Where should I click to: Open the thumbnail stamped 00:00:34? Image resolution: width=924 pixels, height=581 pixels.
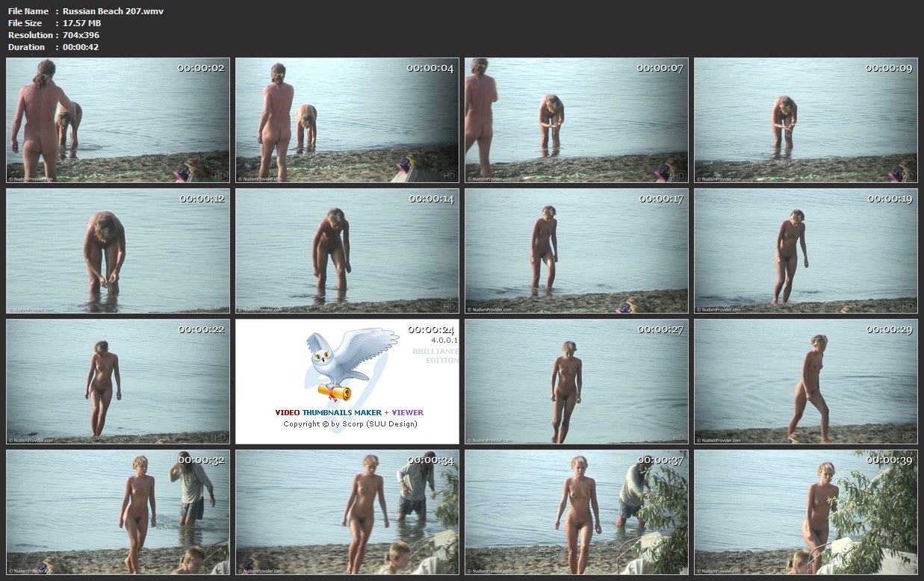click(x=347, y=512)
